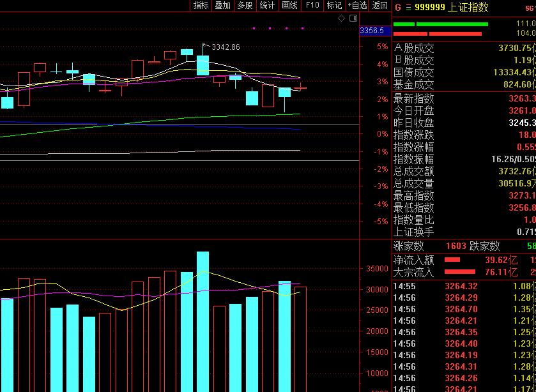
Task: Add stock via +自选 button
Action: [356, 6]
